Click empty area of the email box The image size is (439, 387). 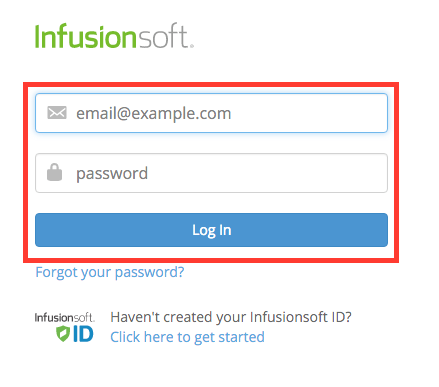pyautogui.click(x=310, y=113)
